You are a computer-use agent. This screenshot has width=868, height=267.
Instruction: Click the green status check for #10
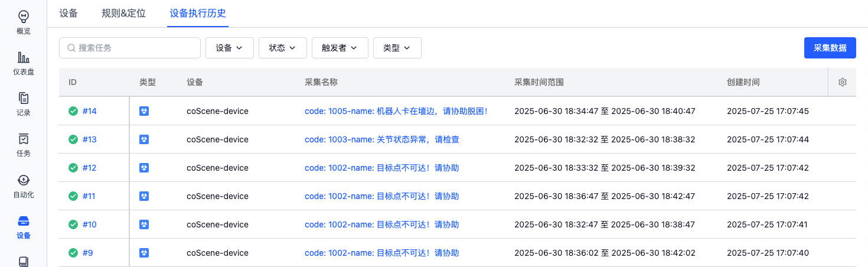[73, 224]
